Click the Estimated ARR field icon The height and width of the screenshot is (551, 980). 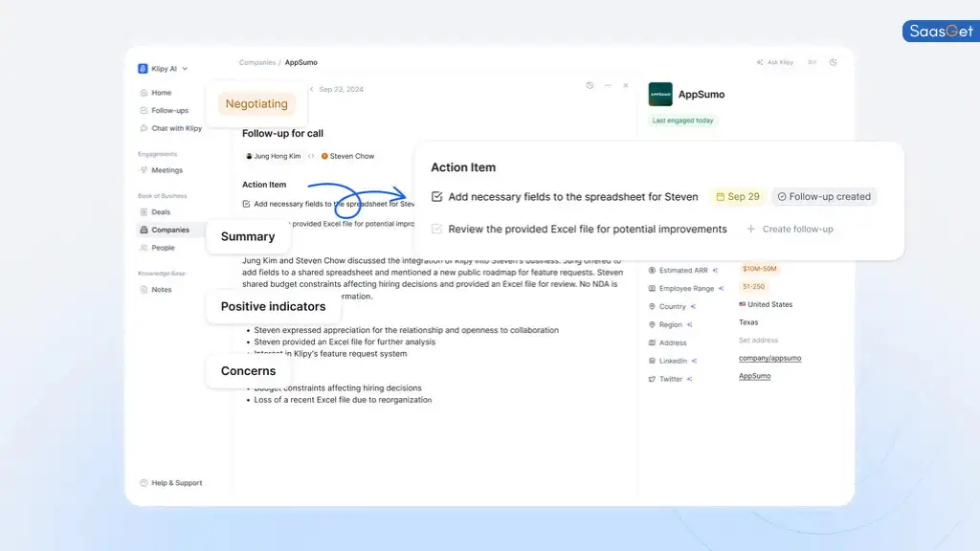(x=652, y=271)
